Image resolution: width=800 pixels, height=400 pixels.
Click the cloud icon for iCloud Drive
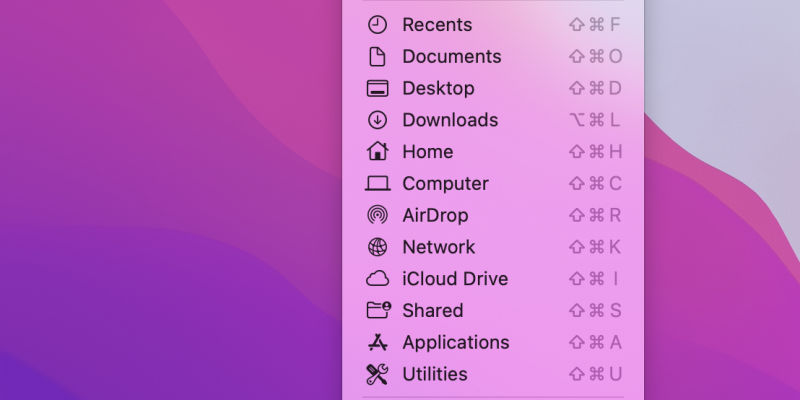pyautogui.click(x=377, y=279)
